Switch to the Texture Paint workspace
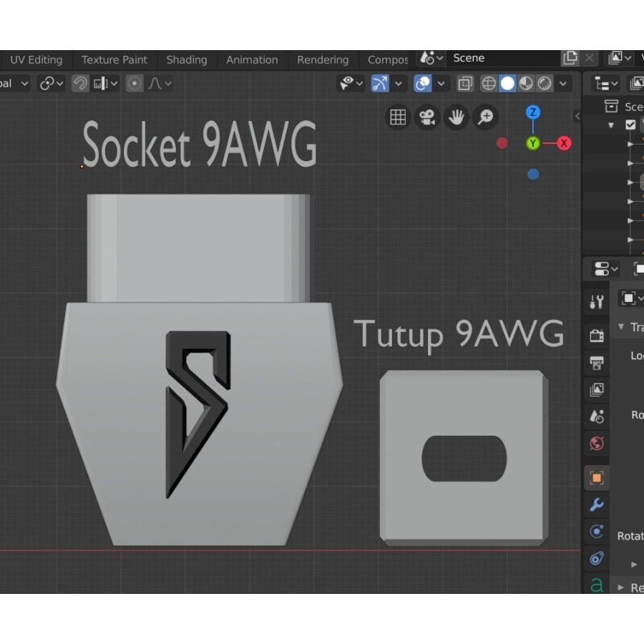This screenshot has height=644, width=644. (x=114, y=60)
